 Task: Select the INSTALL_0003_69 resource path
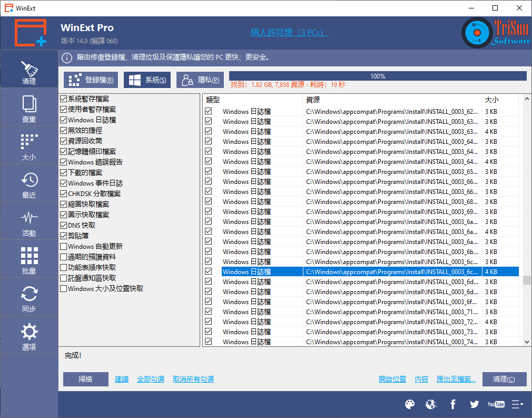(392, 211)
